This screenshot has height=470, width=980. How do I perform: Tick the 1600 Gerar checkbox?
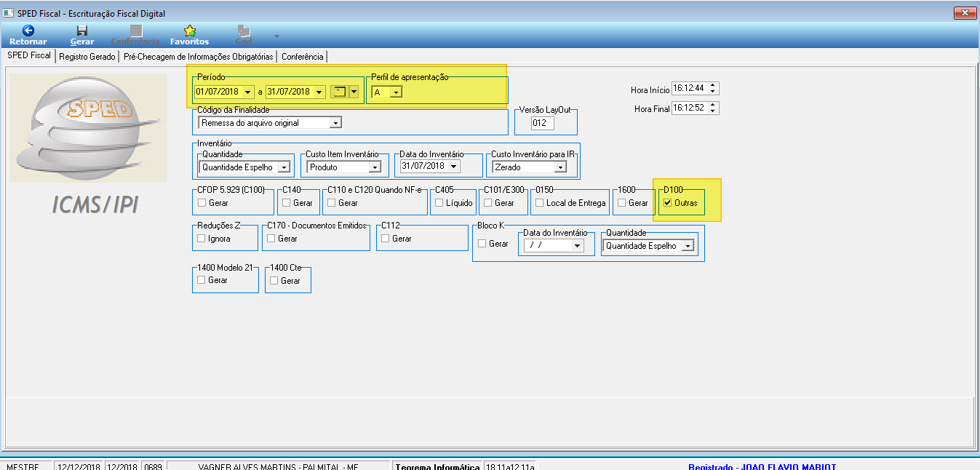coord(621,203)
